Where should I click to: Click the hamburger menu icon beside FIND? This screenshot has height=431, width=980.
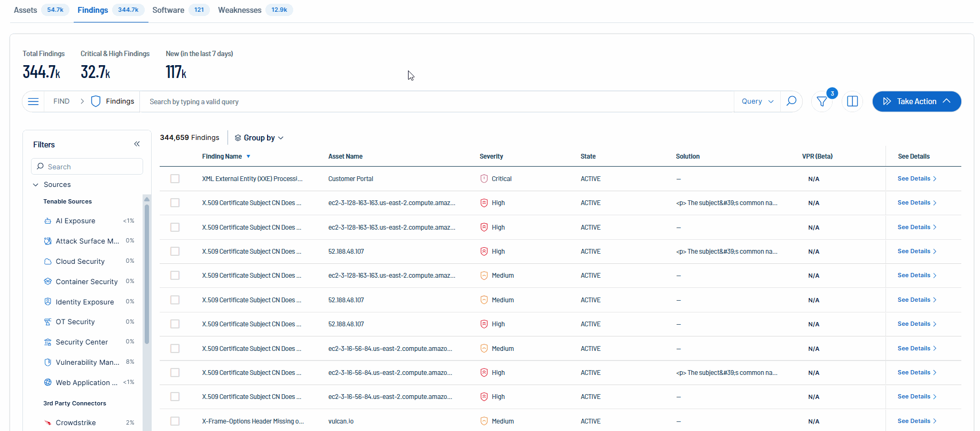point(33,101)
